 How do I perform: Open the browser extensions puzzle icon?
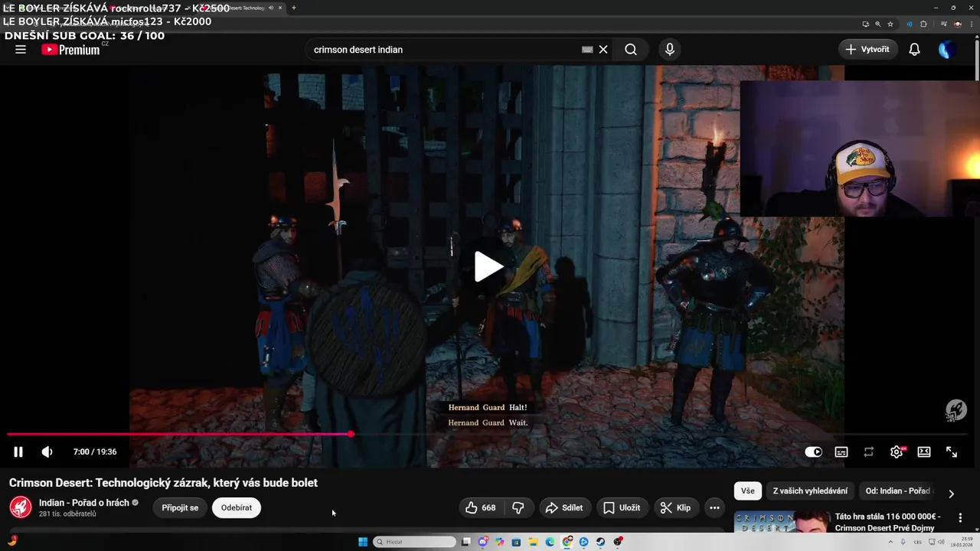(924, 24)
